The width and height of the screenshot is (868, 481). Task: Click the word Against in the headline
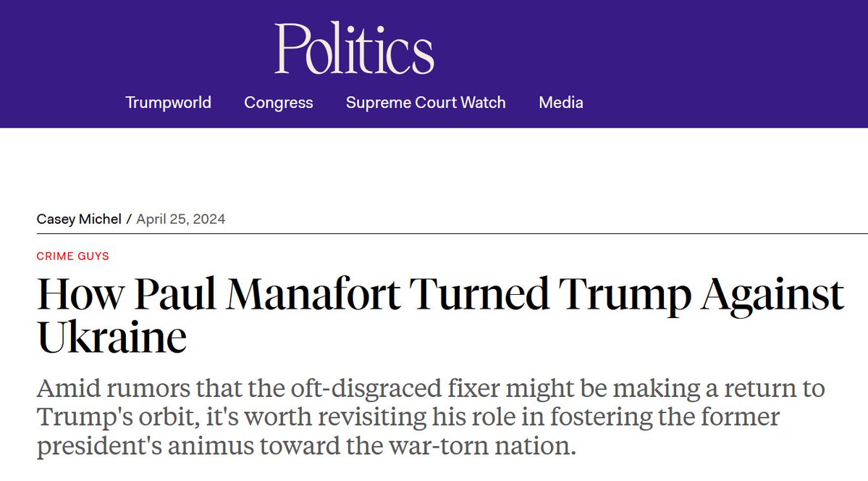(772, 296)
